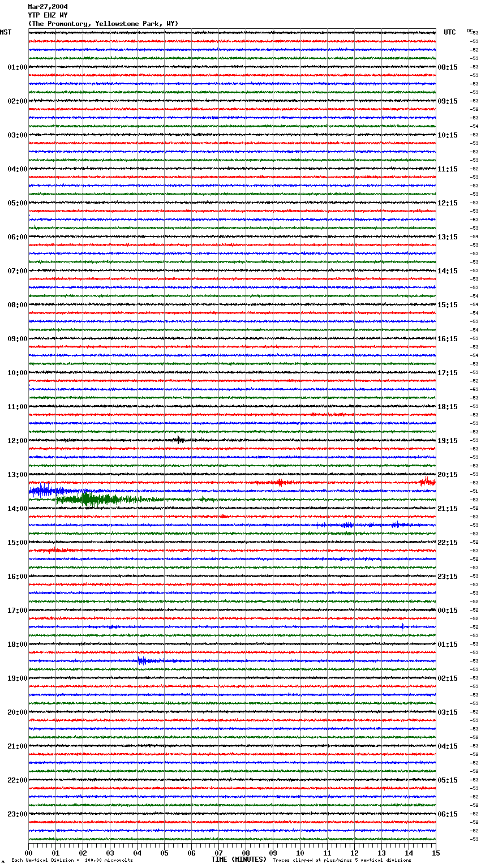
Task: Pick the 18:15 UTC time label
Action: tap(448, 407)
